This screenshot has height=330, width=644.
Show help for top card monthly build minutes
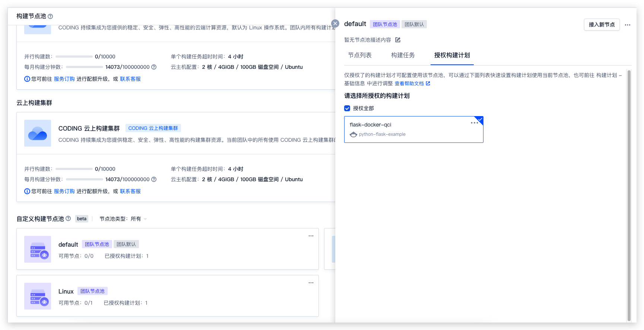tap(154, 67)
